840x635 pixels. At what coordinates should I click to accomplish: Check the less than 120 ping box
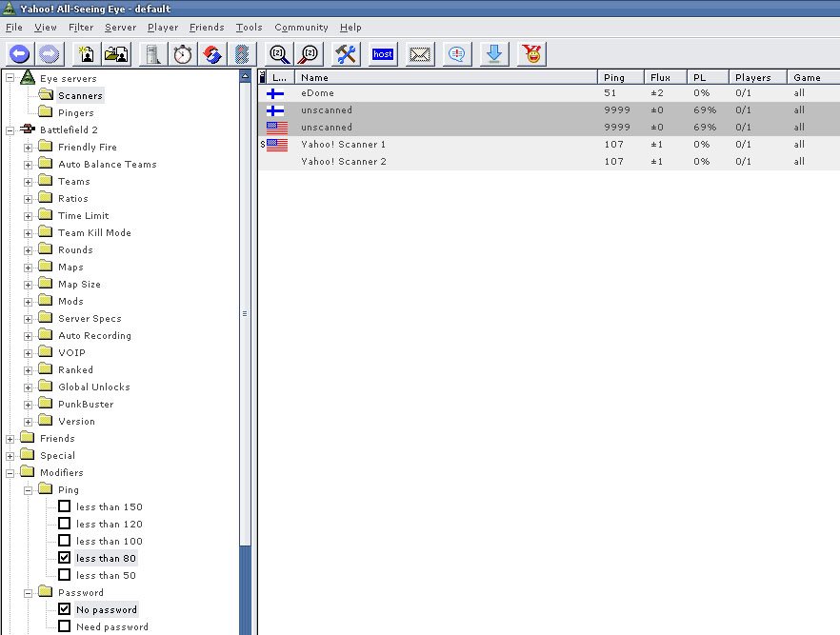65,523
